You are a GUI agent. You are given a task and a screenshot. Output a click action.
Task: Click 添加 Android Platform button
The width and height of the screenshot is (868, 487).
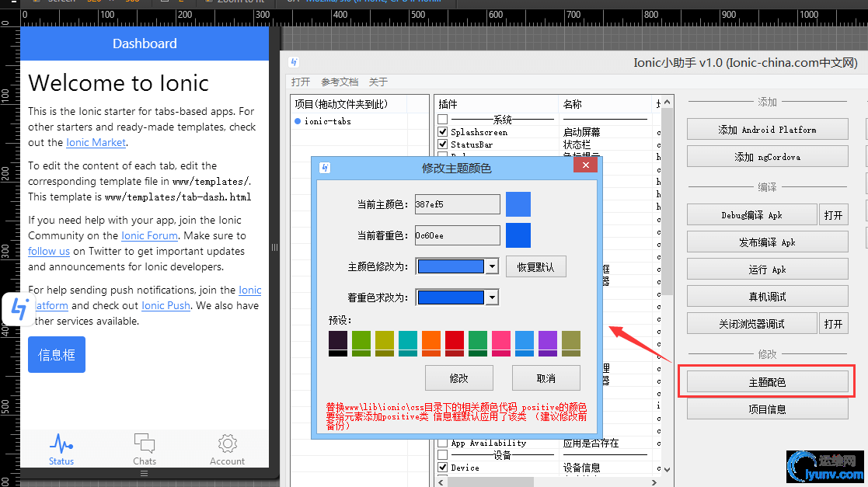point(767,130)
